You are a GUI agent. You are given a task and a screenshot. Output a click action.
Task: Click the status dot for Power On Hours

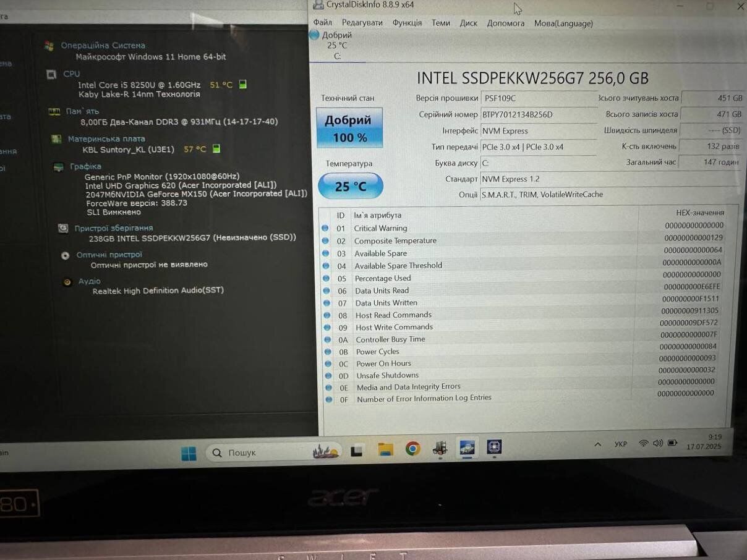[328, 363]
